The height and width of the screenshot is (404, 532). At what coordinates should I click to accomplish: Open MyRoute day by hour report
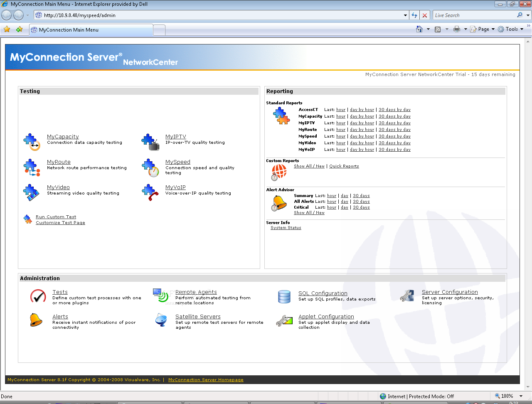pos(362,130)
